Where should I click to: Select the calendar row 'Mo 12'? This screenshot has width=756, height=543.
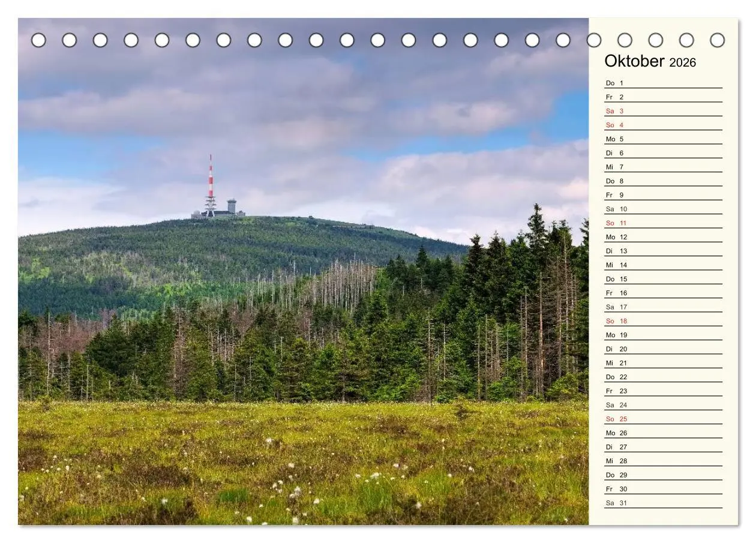click(663, 237)
